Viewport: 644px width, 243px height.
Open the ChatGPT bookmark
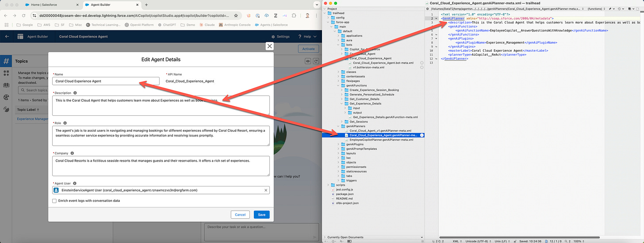(167, 25)
